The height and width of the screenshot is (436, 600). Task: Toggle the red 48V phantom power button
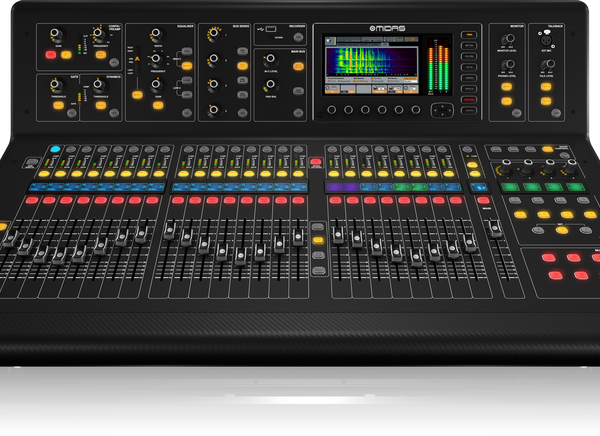[x=51, y=55]
